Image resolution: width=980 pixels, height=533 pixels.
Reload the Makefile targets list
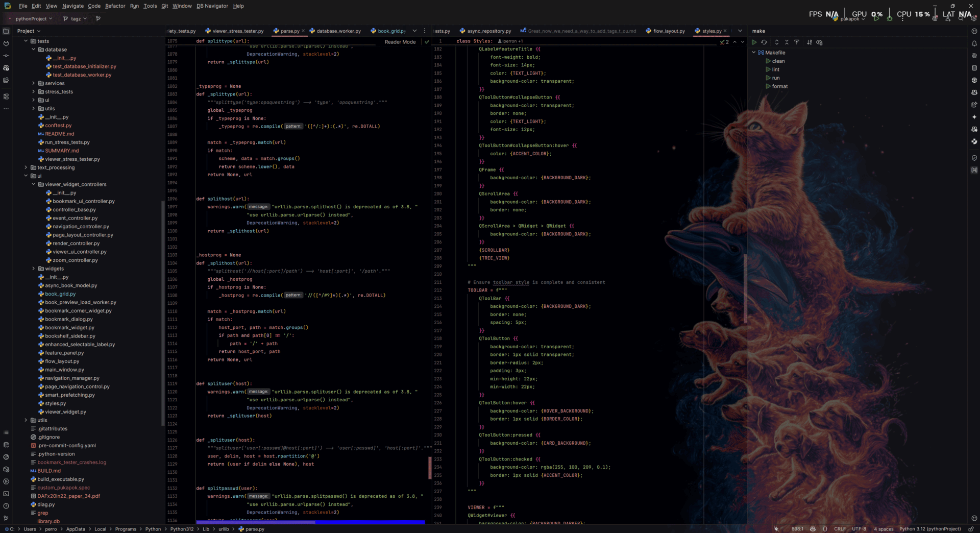point(764,42)
